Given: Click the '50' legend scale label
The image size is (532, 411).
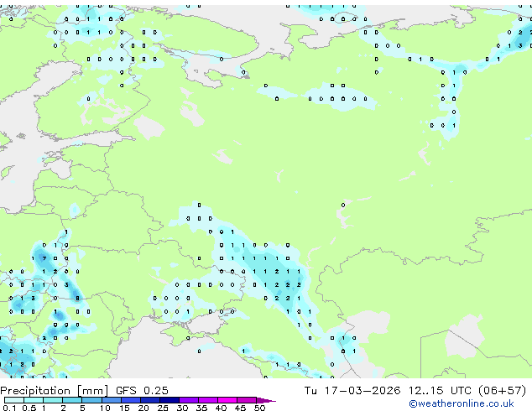Looking at the screenshot, I should [x=259, y=408].
